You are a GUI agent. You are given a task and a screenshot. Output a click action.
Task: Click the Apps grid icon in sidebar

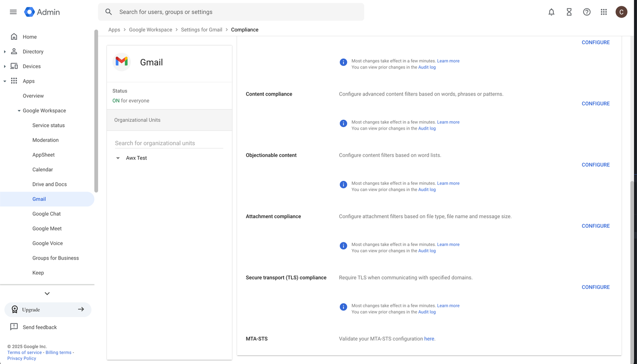14,81
